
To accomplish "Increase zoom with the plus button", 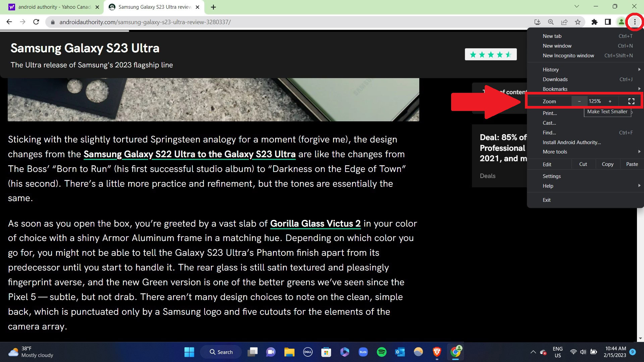I will point(610,101).
